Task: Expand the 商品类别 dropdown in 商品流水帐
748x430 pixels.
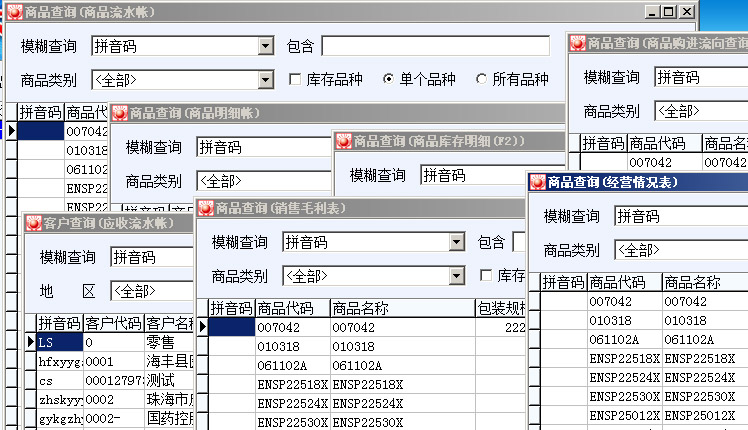Action: pos(265,80)
